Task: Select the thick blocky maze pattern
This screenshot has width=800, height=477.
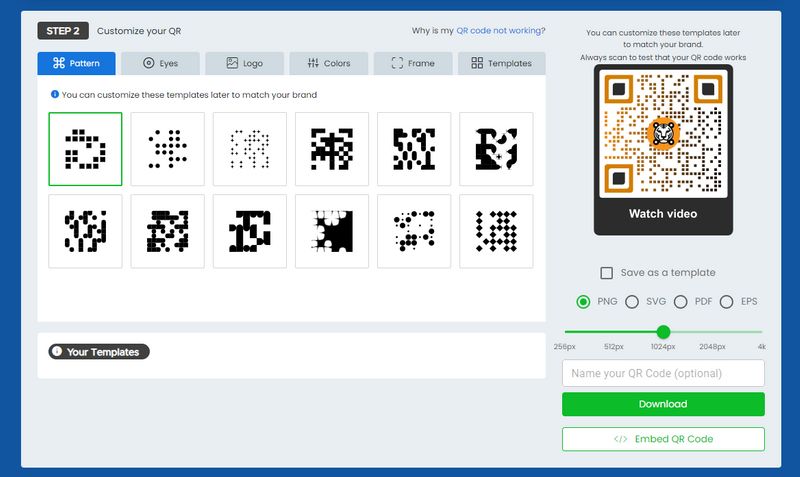Action: (332, 149)
